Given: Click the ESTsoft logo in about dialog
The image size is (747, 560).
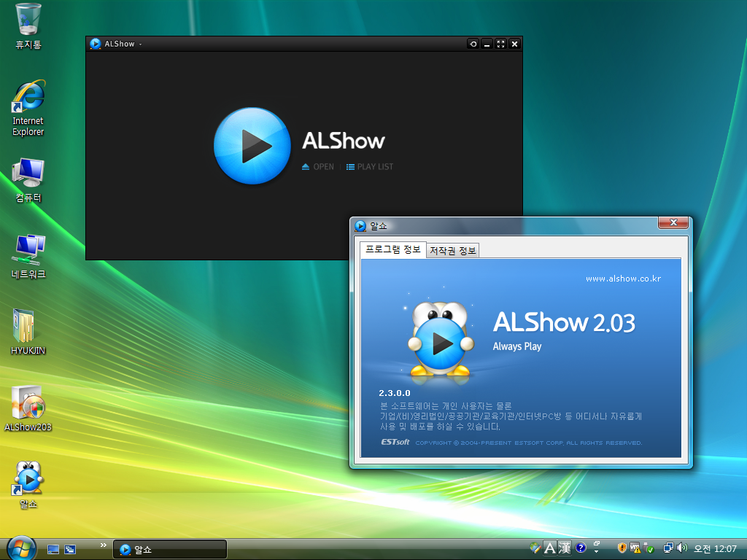Looking at the screenshot, I should [395, 442].
